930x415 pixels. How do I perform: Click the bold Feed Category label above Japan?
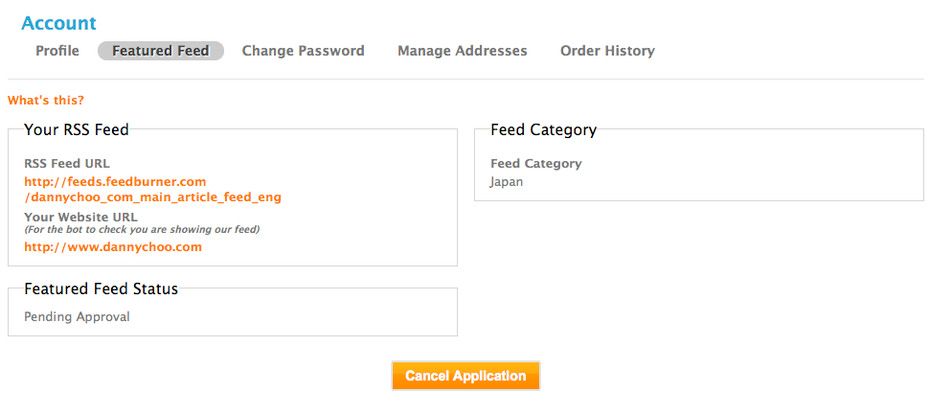pyautogui.click(x=535, y=164)
